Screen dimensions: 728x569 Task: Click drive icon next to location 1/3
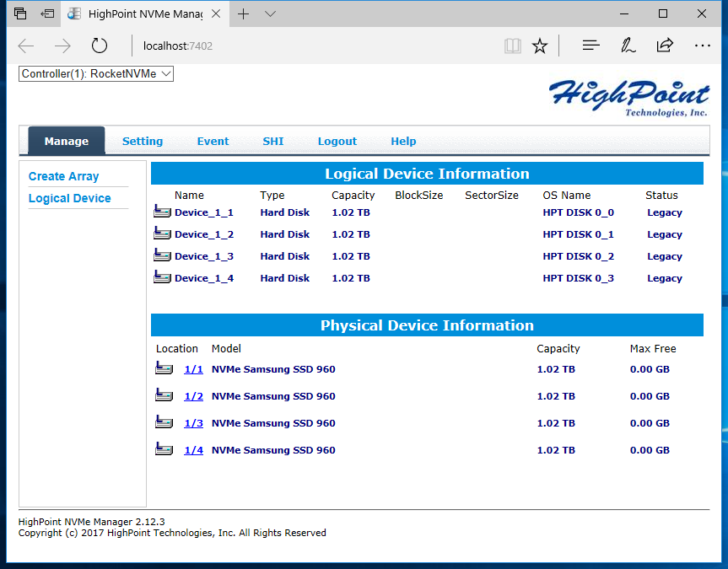click(x=164, y=422)
